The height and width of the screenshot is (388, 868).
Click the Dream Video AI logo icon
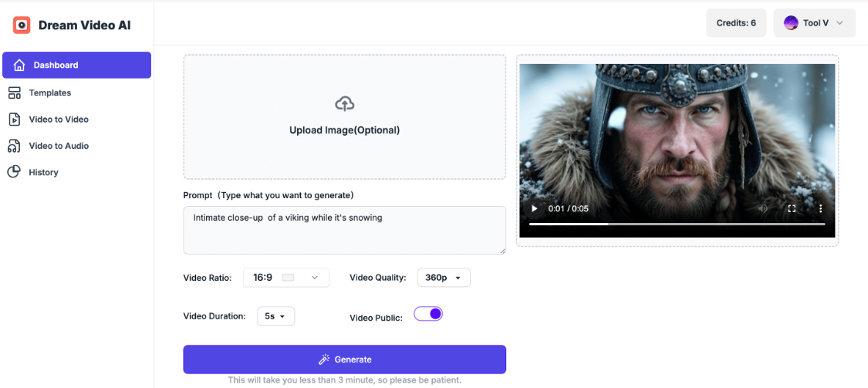pyautogui.click(x=22, y=25)
